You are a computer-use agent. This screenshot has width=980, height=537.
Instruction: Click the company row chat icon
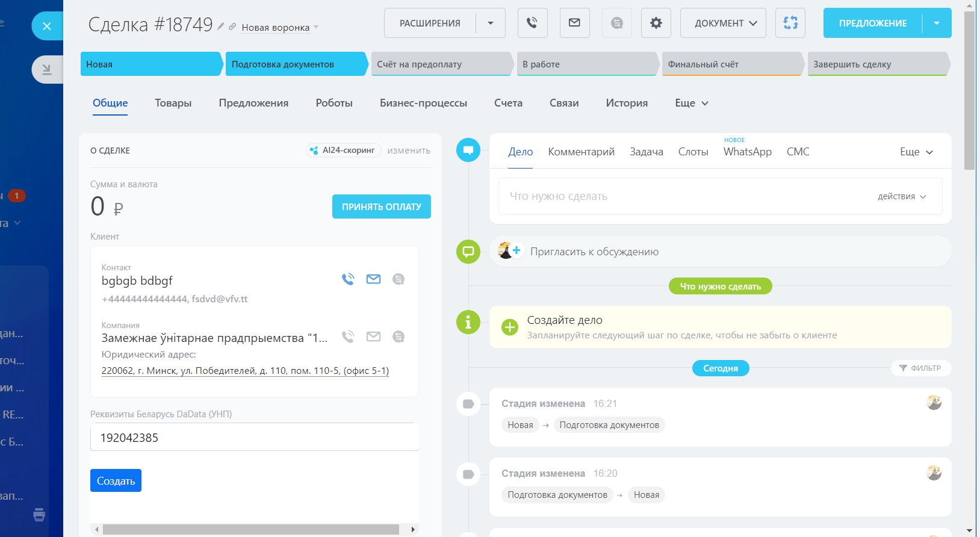coord(399,337)
